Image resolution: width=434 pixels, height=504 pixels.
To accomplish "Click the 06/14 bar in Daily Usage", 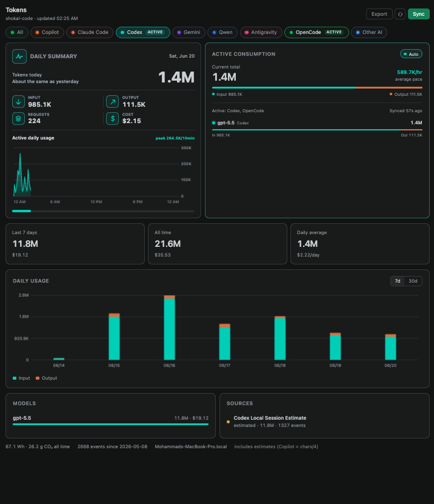I will coord(59,358).
